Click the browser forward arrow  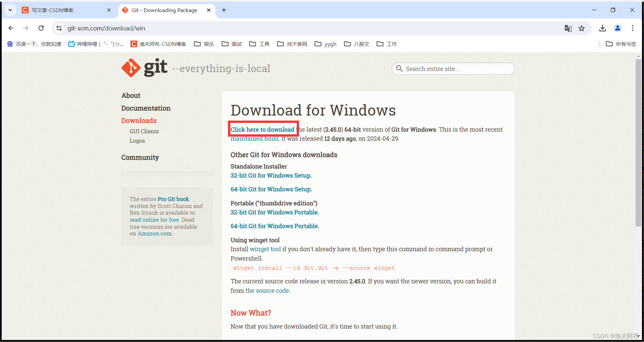(x=26, y=28)
